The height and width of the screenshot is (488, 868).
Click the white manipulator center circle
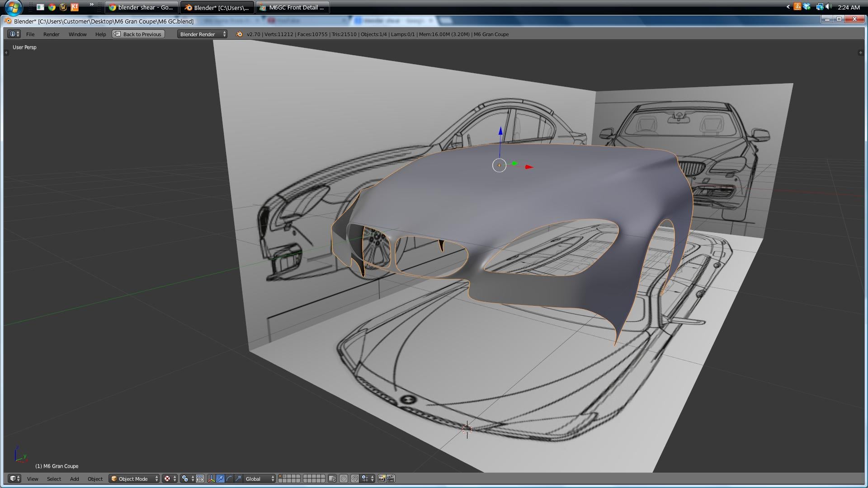499,165
